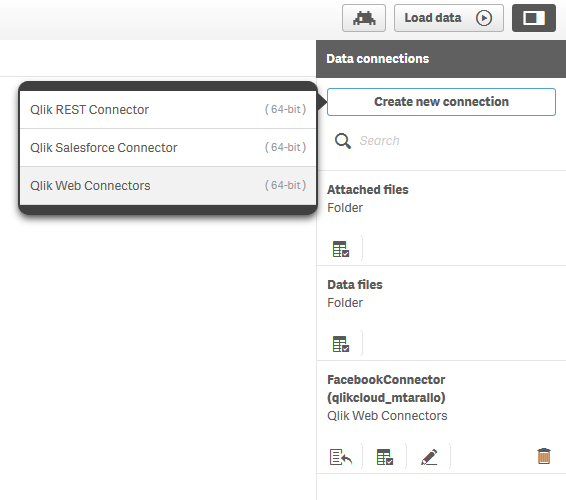Viewport: 566px width, 500px height.
Task: Open the debug panel bug icon
Action: 364,18
